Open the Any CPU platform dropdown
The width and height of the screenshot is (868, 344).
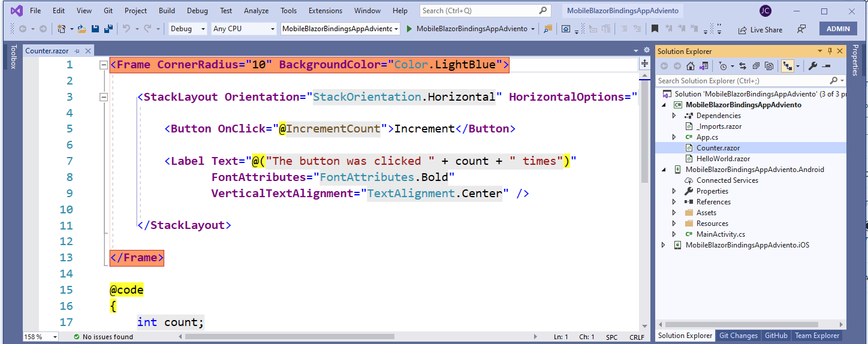[x=244, y=29]
